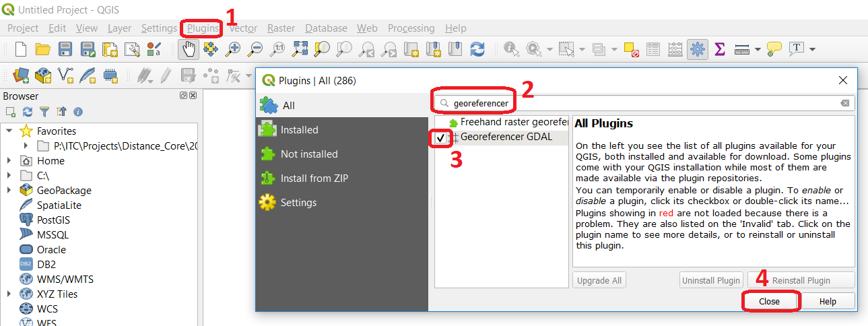Viewport: 868px width, 326px height.
Task: Select the Measure Line ruler tool
Action: (742, 49)
